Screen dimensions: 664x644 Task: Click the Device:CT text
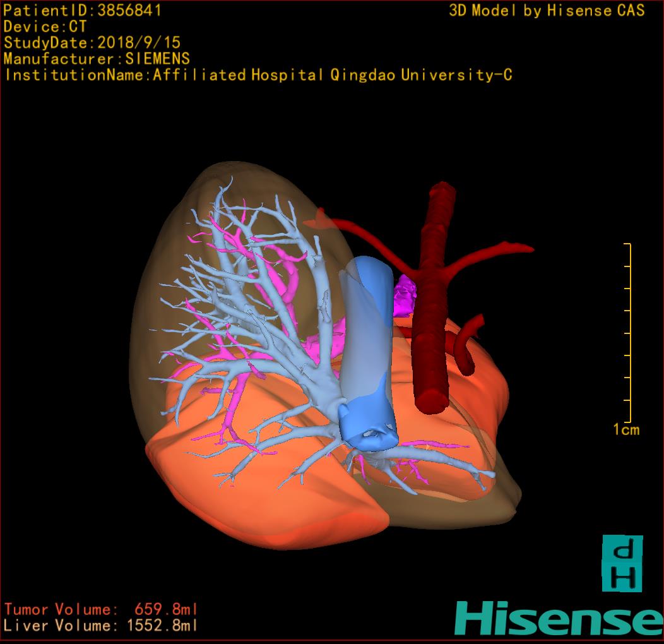coord(45,27)
